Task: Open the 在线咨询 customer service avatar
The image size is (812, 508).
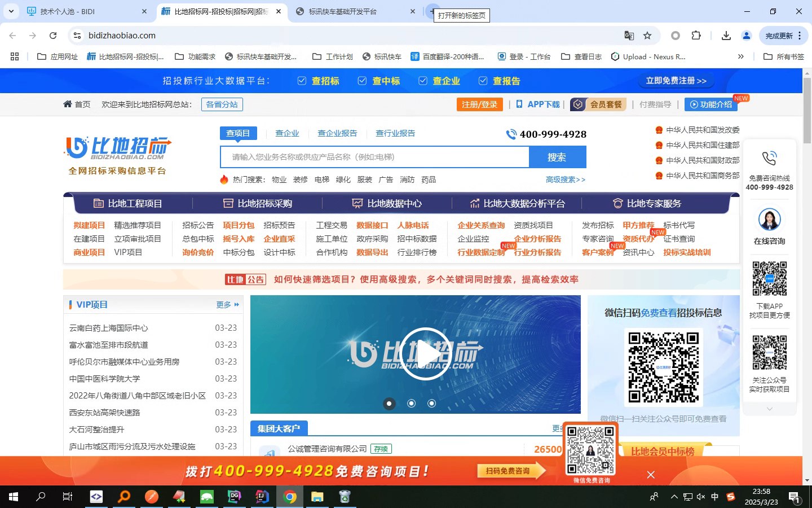Action: click(x=769, y=220)
